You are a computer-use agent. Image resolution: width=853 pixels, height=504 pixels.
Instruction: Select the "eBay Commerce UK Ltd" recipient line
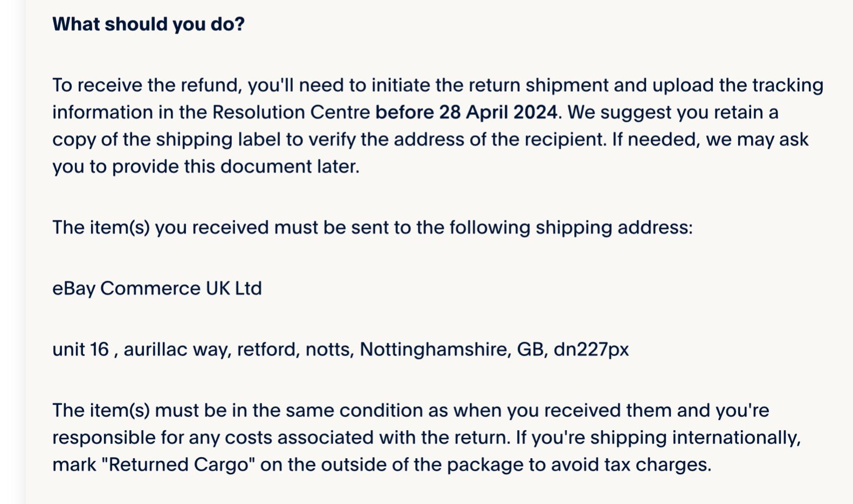pos(157,288)
